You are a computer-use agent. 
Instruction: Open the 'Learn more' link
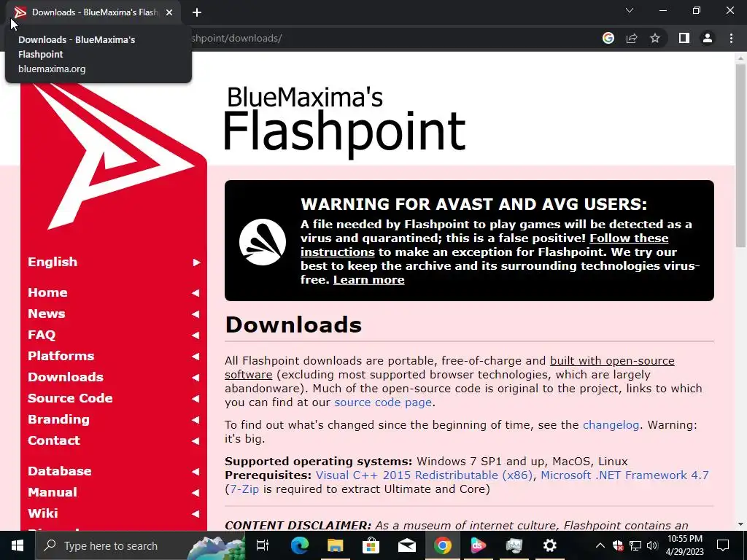(368, 279)
